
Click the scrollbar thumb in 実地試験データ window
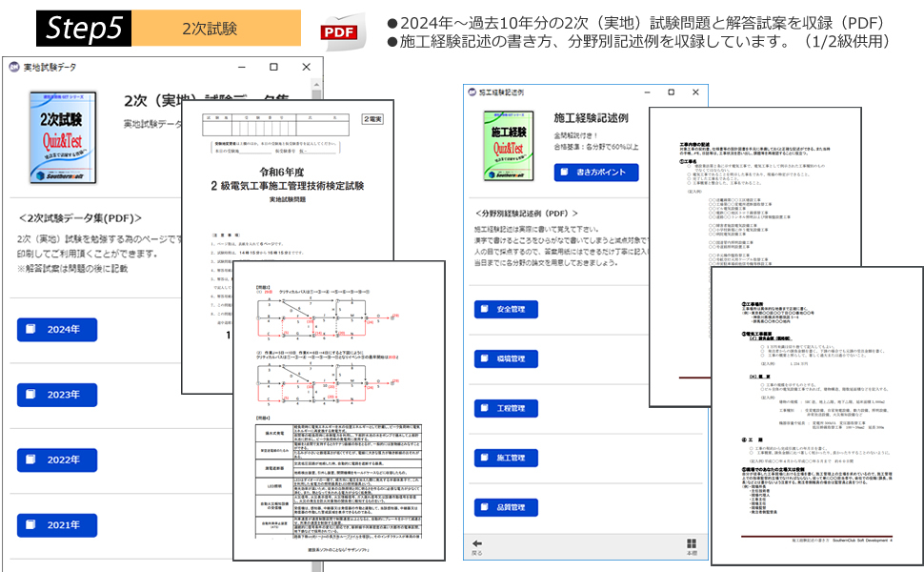(316, 95)
